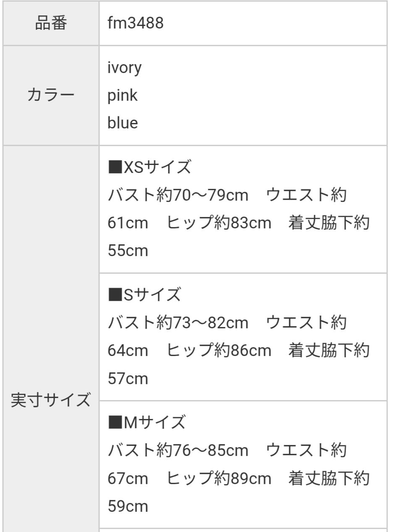Click the XS bust text バスト約70〜79cm
393x532 pixels.
[x=178, y=196]
